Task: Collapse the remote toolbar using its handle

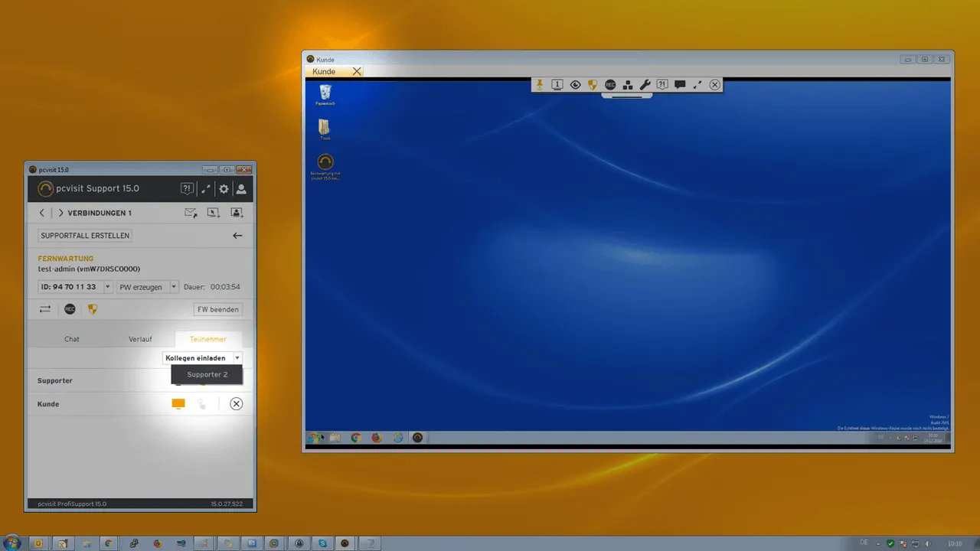Action: tap(627, 96)
